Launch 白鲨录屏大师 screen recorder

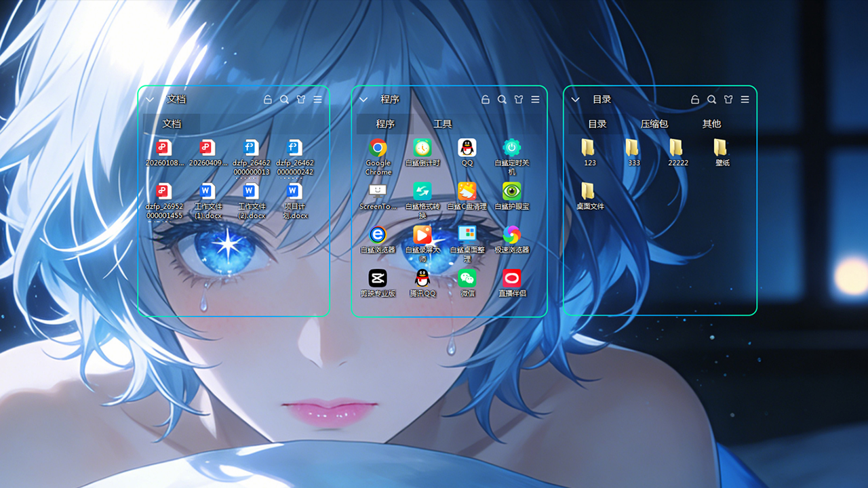(x=422, y=235)
